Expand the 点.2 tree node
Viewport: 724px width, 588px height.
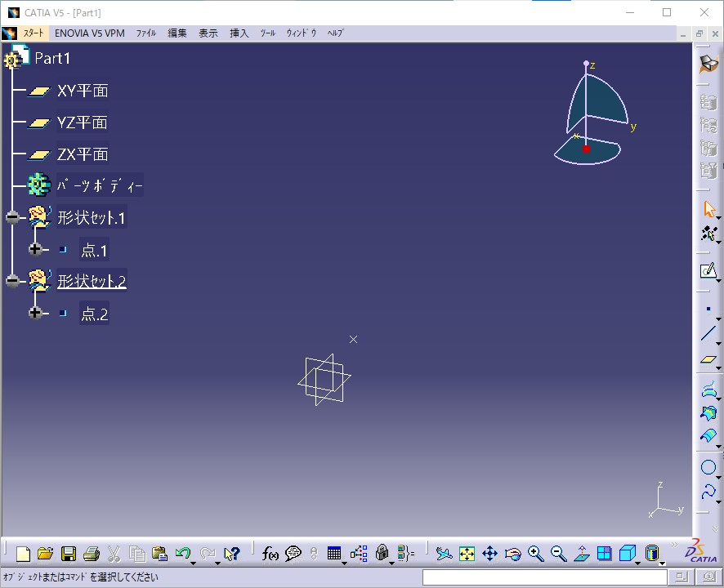pyautogui.click(x=35, y=313)
